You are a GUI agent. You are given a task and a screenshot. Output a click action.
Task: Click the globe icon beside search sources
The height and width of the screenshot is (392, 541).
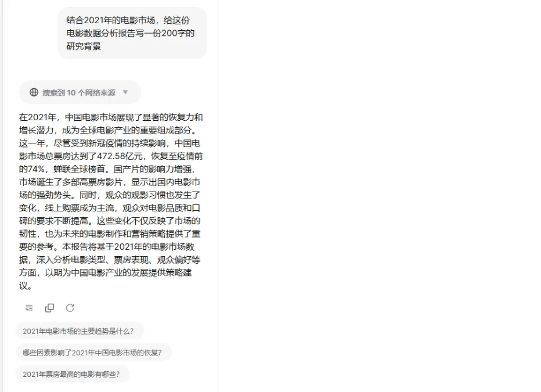click(x=34, y=92)
